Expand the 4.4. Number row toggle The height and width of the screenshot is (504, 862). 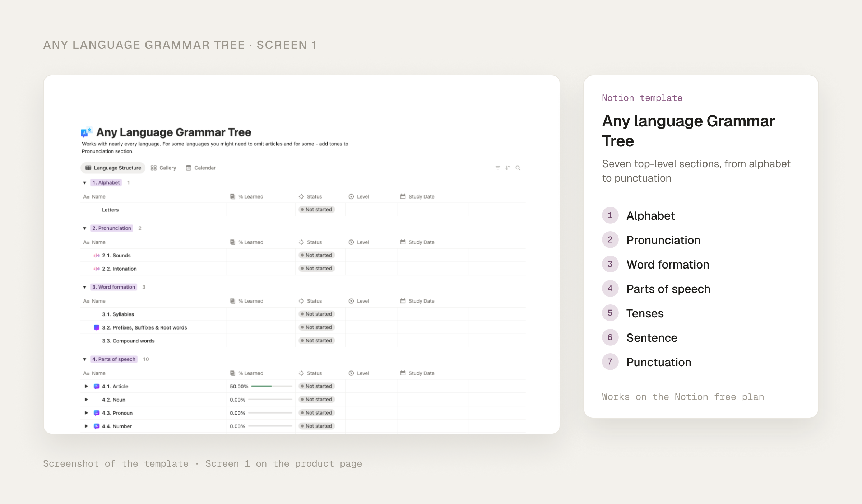click(86, 426)
